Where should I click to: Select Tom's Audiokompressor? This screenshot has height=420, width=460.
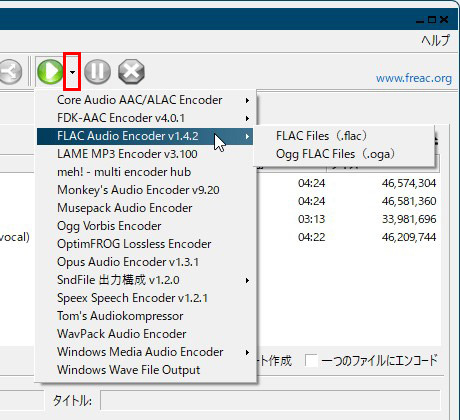coord(145,316)
